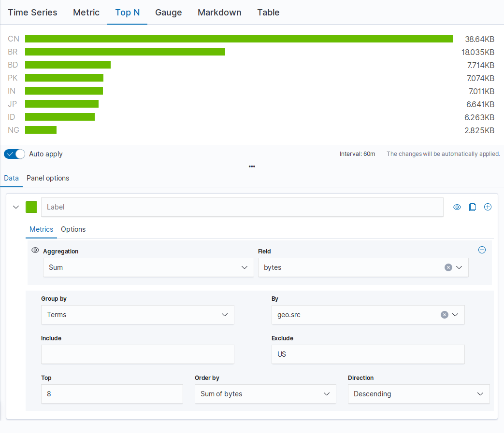Open the Direction dropdown set to Descending
The height and width of the screenshot is (433, 504).
click(x=418, y=394)
